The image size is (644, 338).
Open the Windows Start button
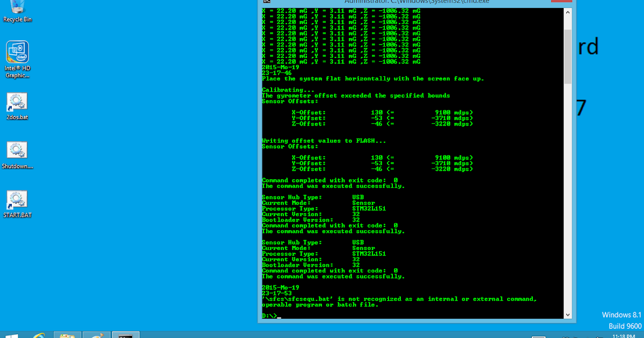point(12,336)
